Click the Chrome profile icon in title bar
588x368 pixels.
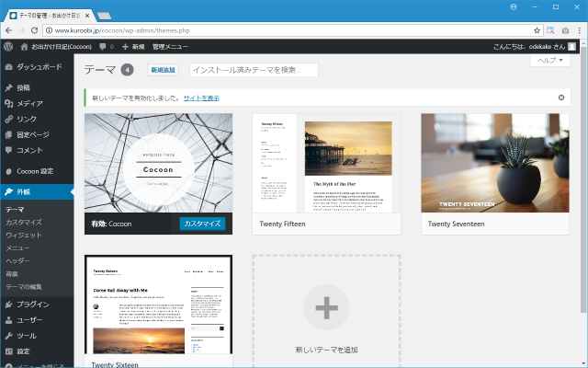514,7
